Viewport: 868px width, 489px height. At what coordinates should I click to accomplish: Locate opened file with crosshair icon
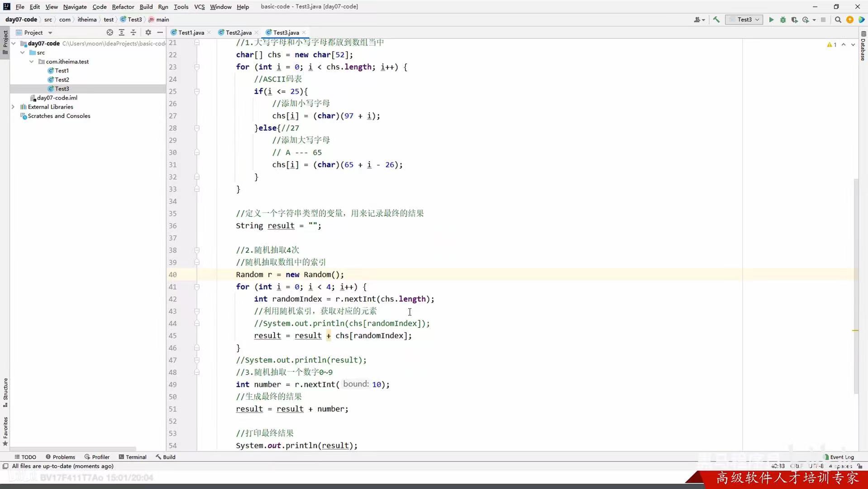tap(110, 32)
